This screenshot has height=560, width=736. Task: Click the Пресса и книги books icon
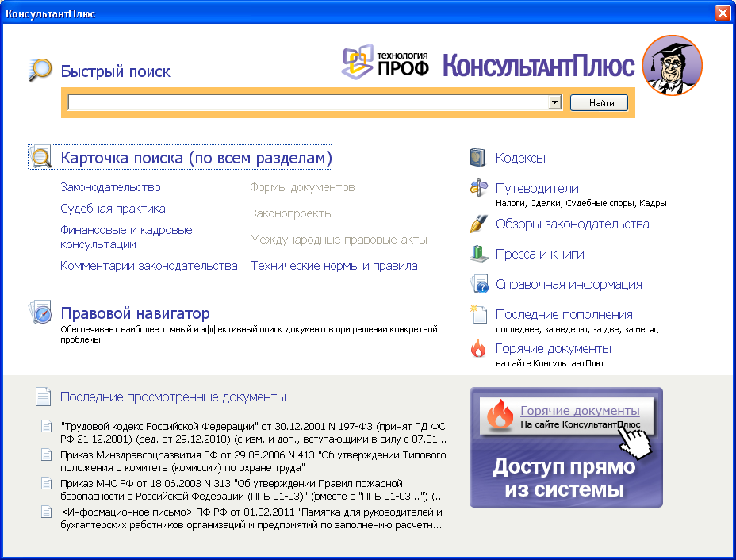(479, 254)
